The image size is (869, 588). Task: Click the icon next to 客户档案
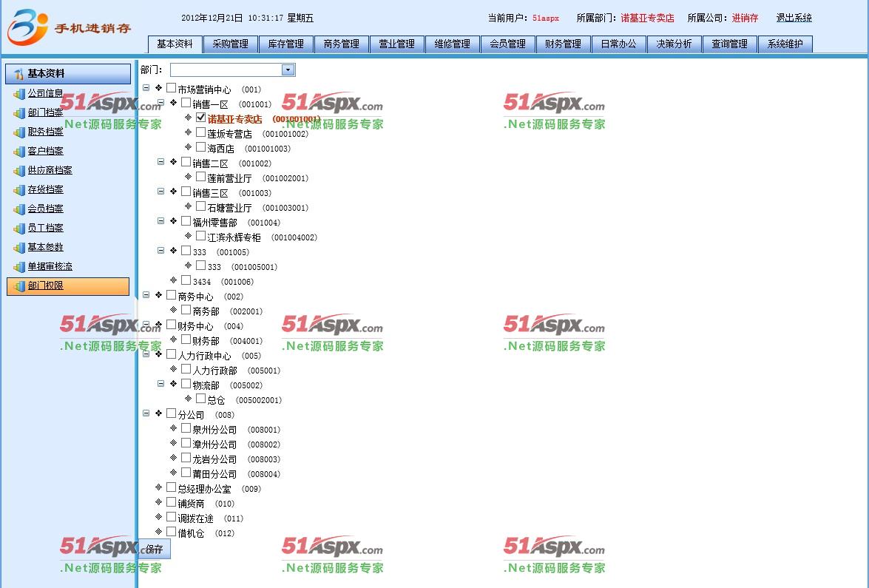pyautogui.click(x=19, y=152)
